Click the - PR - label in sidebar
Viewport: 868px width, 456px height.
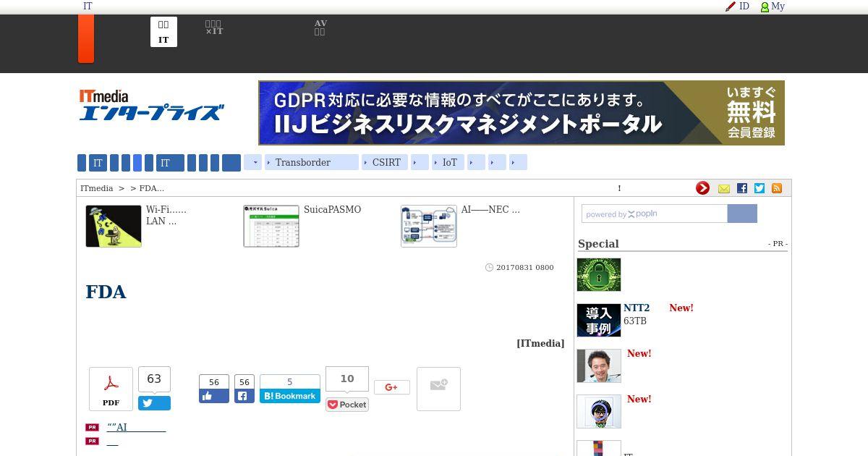tap(778, 244)
